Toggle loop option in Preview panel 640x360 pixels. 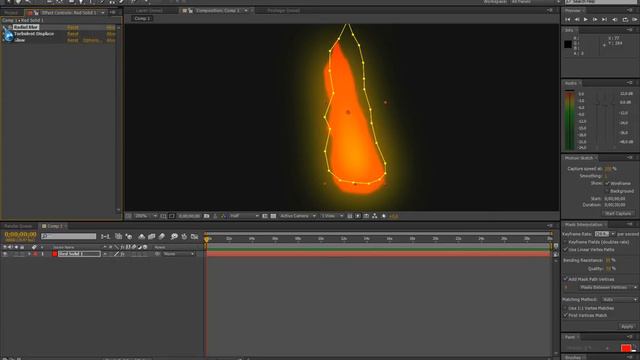[x=625, y=19]
